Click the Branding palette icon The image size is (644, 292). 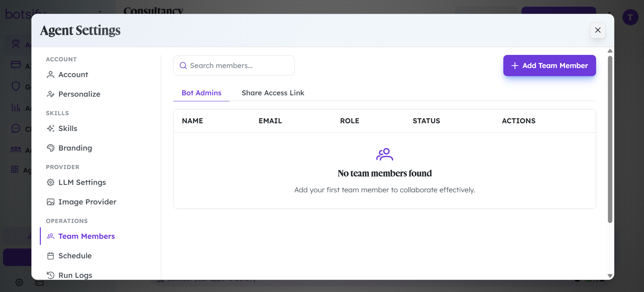tap(51, 148)
